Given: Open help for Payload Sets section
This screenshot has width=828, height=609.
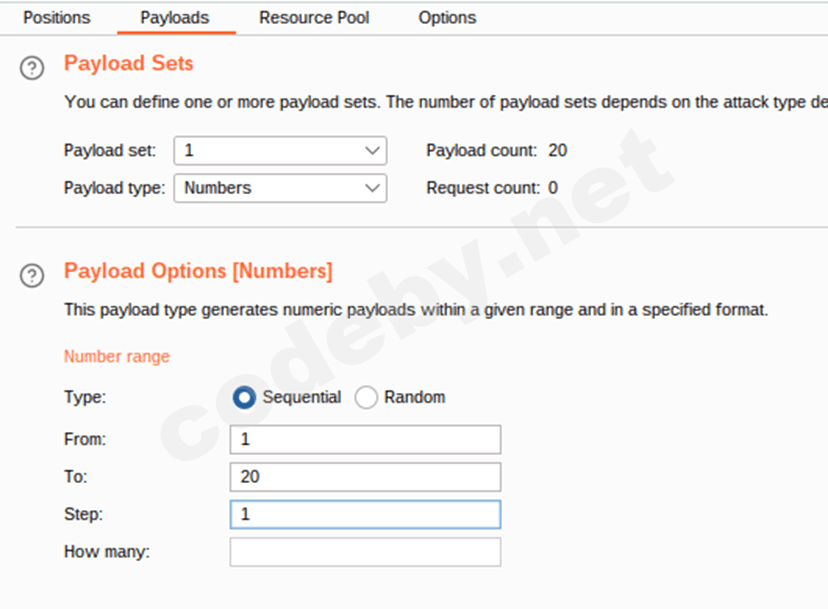Looking at the screenshot, I should click(33, 68).
